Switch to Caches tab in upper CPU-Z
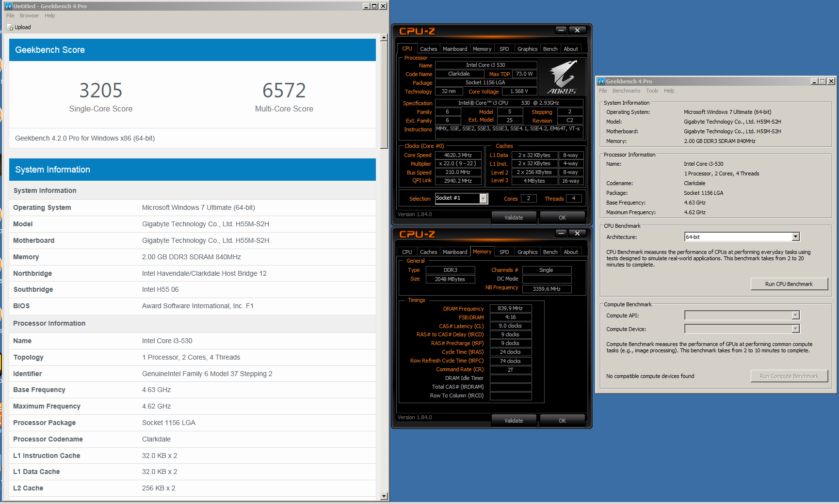Screen dimensions: 839x504 [x=428, y=49]
